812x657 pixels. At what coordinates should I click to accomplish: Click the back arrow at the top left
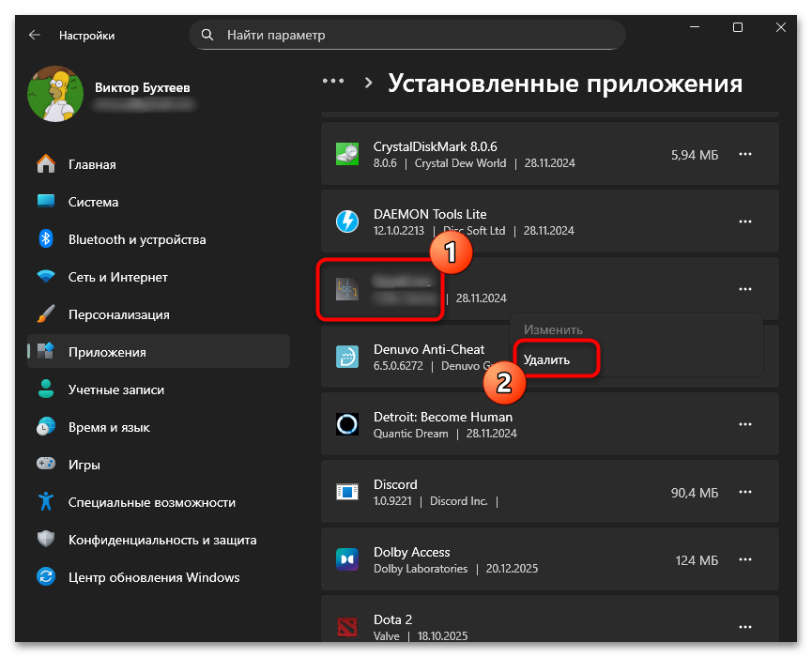pyautogui.click(x=34, y=35)
